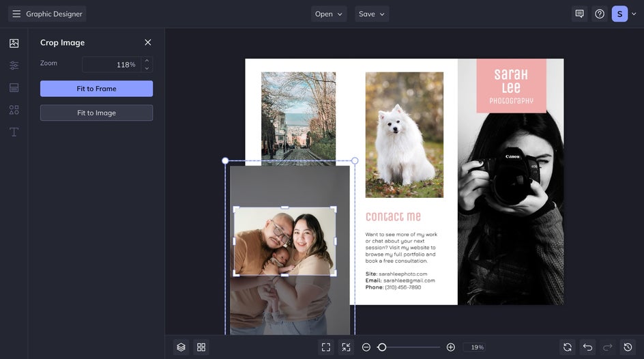Screen dimensions: 644x359
Task: Click the crop frame top-left corner handle
Action: (x=236, y=209)
